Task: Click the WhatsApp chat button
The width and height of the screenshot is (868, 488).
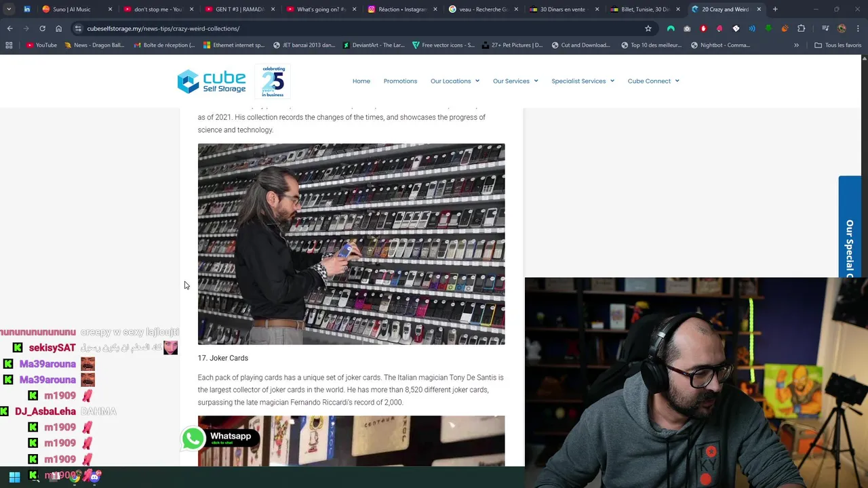Action: (220, 438)
